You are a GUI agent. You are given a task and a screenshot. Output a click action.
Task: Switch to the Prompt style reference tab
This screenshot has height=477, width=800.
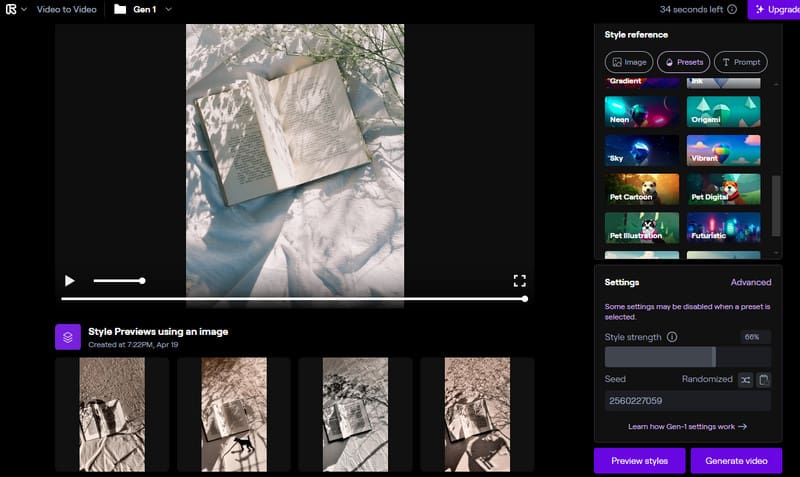[x=741, y=62]
